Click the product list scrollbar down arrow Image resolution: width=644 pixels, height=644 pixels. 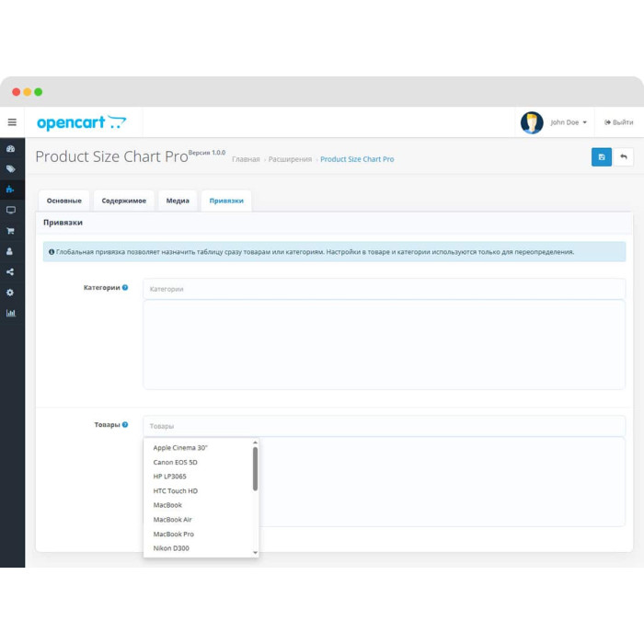pos(255,553)
